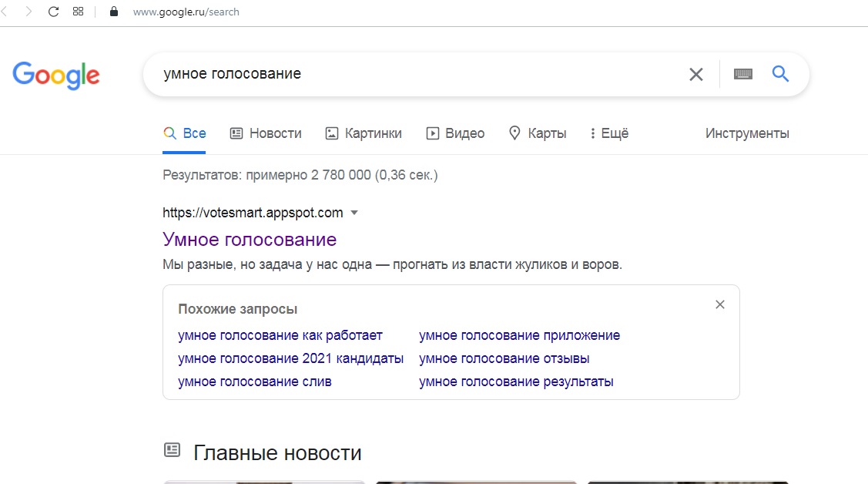Click the 'Мы разные, но задача' snippet text
The height and width of the screenshot is (484, 868).
click(x=392, y=264)
